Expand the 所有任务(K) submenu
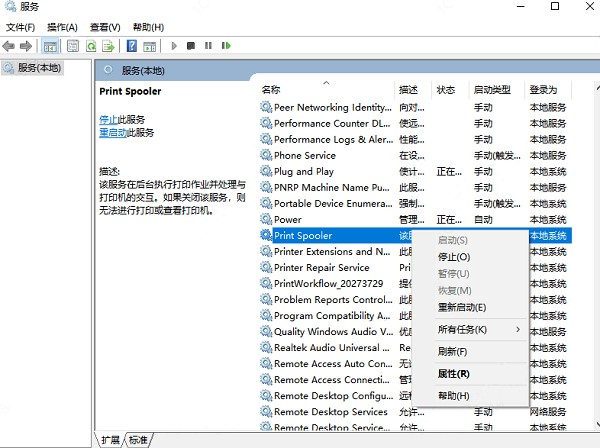 [467, 329]
